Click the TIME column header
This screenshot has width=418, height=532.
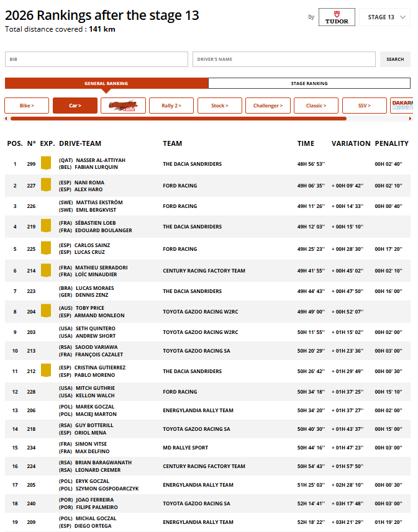pos(306,143)
